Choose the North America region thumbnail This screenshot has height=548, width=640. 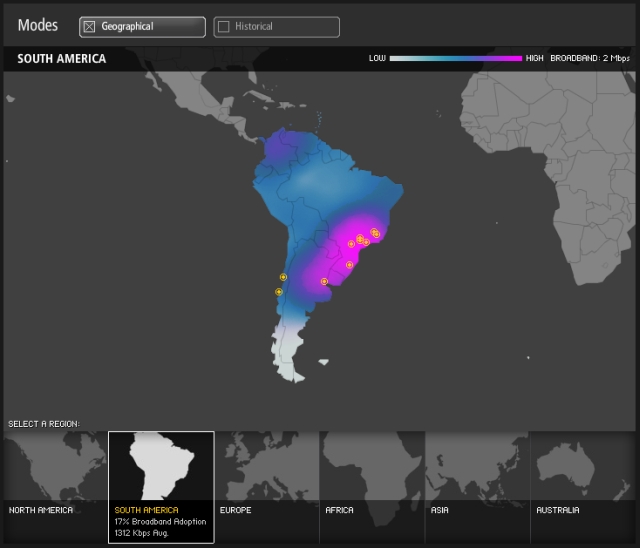click(56, 487)
